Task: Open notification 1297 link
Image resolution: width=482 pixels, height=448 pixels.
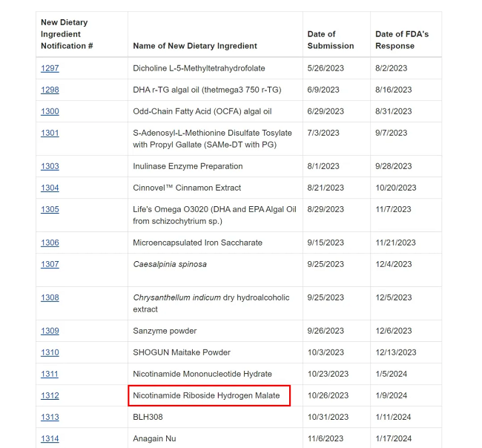Action: pyautogui.click(x=50, y=68)
